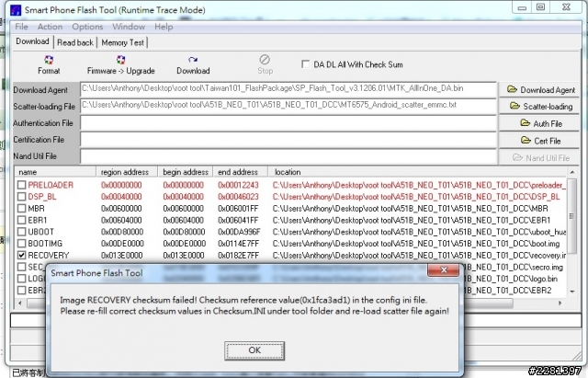Click the Nand Util File button
This screenshot has height=378, width=588.
click(539, 158)
